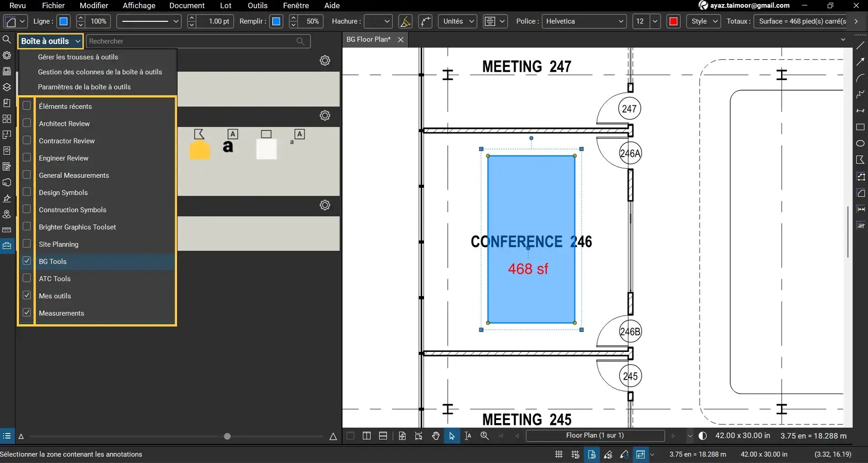Open the Document menu

tap(187, 5)
